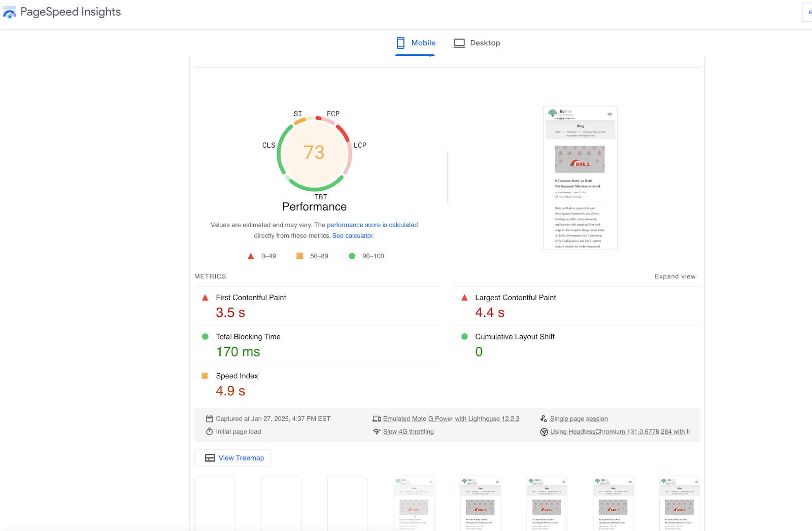
Task: Click the performance score 73 gauge
Action: tap(314, 153)
